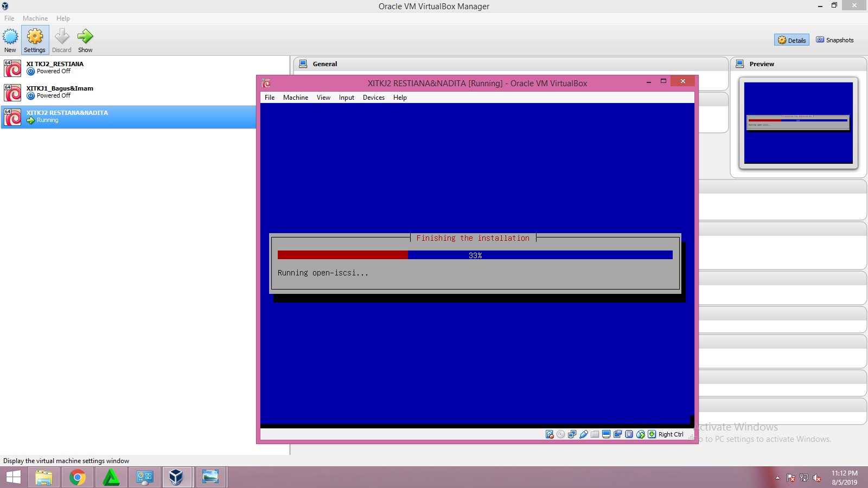
Task: Click the 'Running open-iscsi...' status text
Action: click(x=323, y=273)
